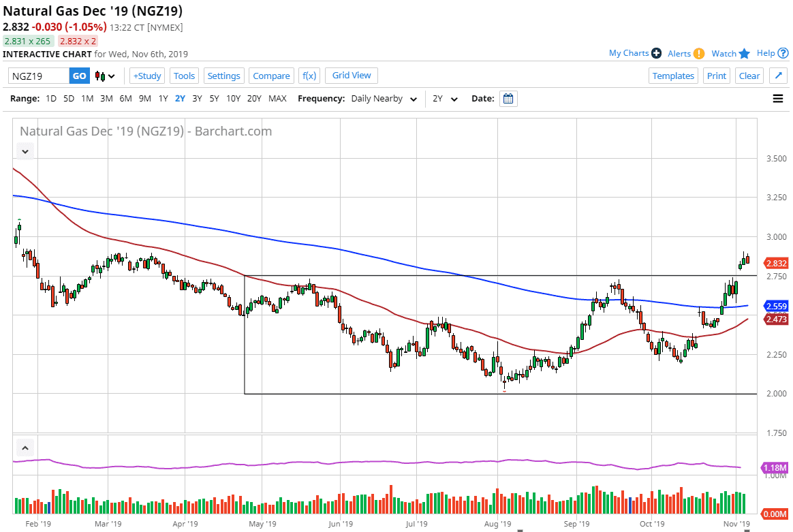Select the 6M range option
This screenshot has height=532, width=793.
click(x=125, y=99)
